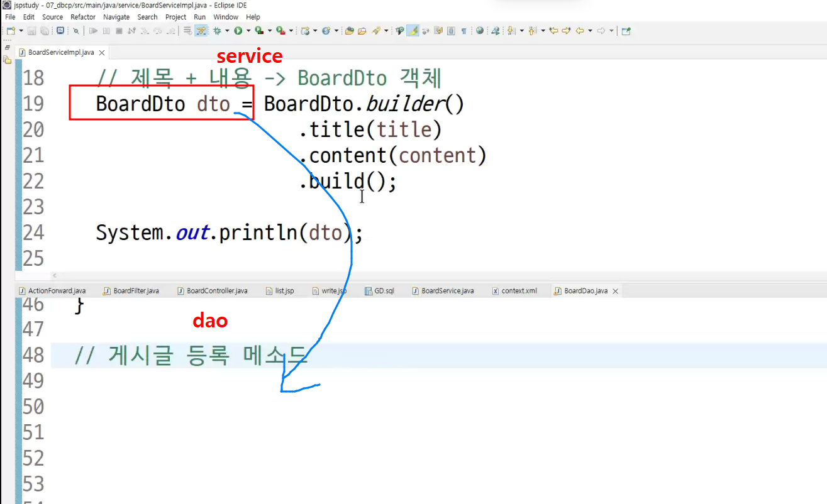
Task: Expand the Debug button dropdown arrow
Action: point(227,30)
